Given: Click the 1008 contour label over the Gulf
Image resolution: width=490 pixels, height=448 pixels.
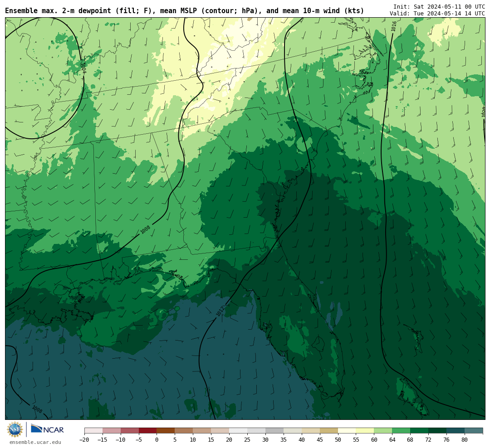Looking at the screenshot, I should (37, 409).
